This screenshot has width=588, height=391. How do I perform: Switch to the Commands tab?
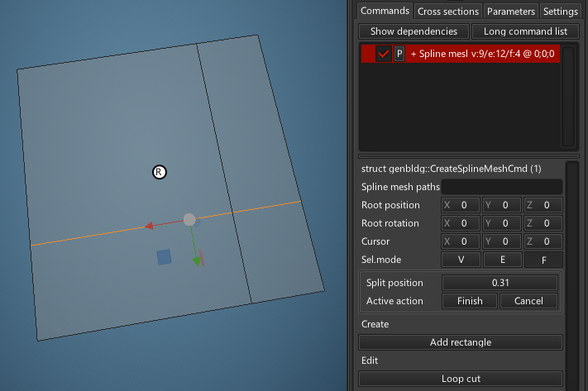point(385,11)
